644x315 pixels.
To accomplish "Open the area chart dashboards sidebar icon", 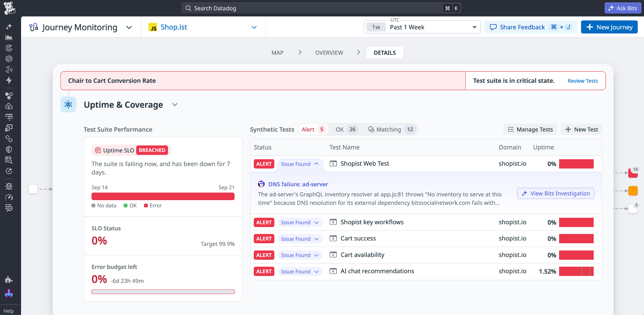I will pyautogui.click(x=9, y=37).
